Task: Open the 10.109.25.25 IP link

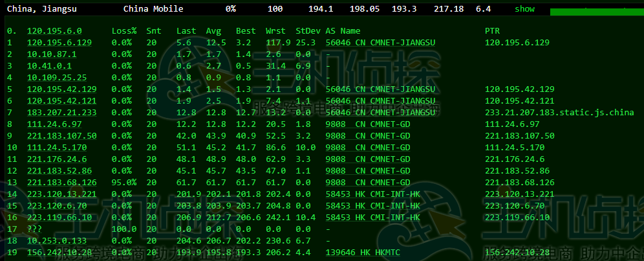Action: [x=54, y=78]
